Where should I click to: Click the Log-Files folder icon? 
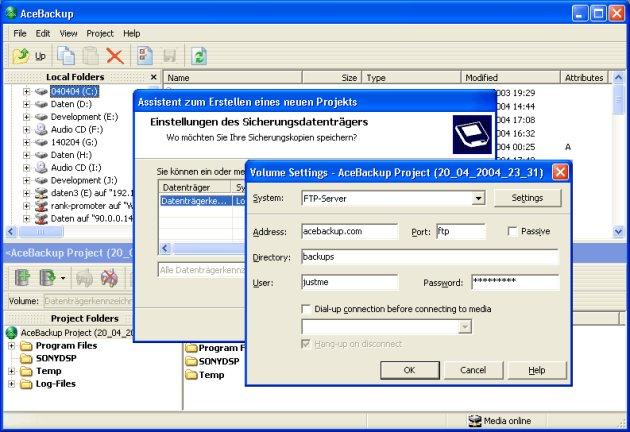coord(26,384)
